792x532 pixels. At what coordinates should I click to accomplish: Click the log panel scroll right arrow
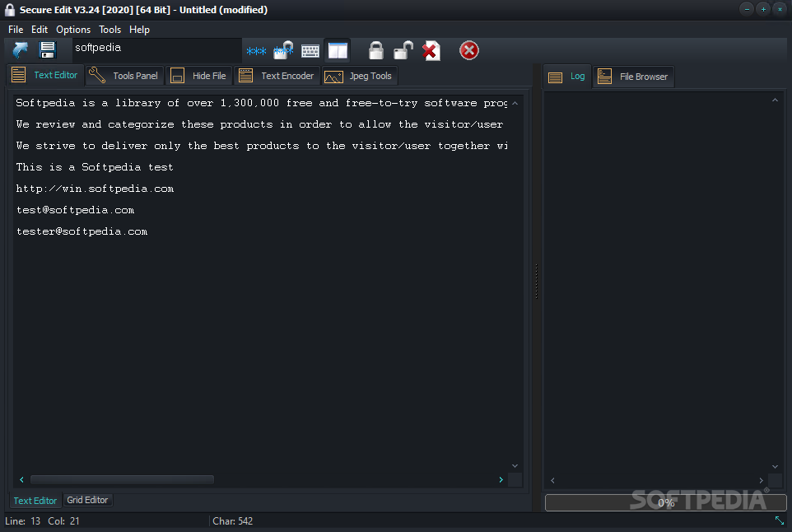tap(762, 480)
